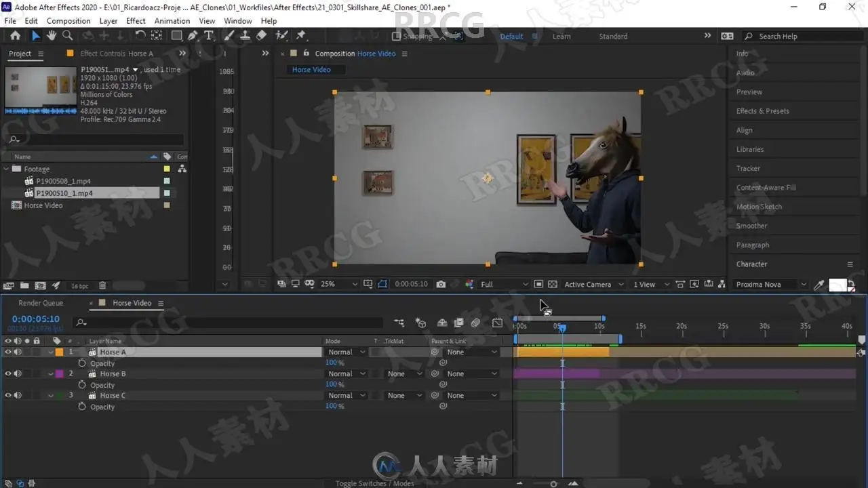Open magnification 25% dropdown
The width and height of the screenshot is (868, 488).
click(338, 284)
